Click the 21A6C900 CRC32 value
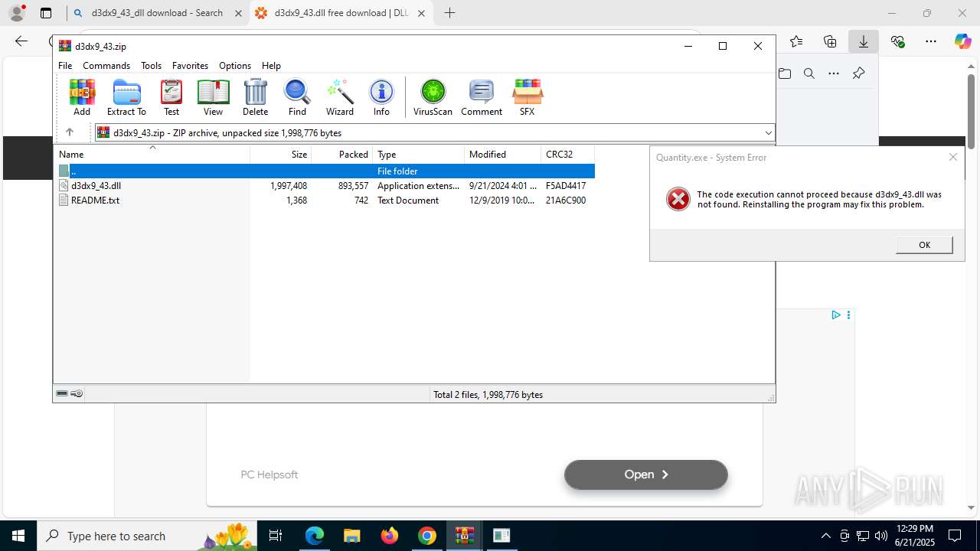This screenshot has width=980, height=551. click(566, 200)
